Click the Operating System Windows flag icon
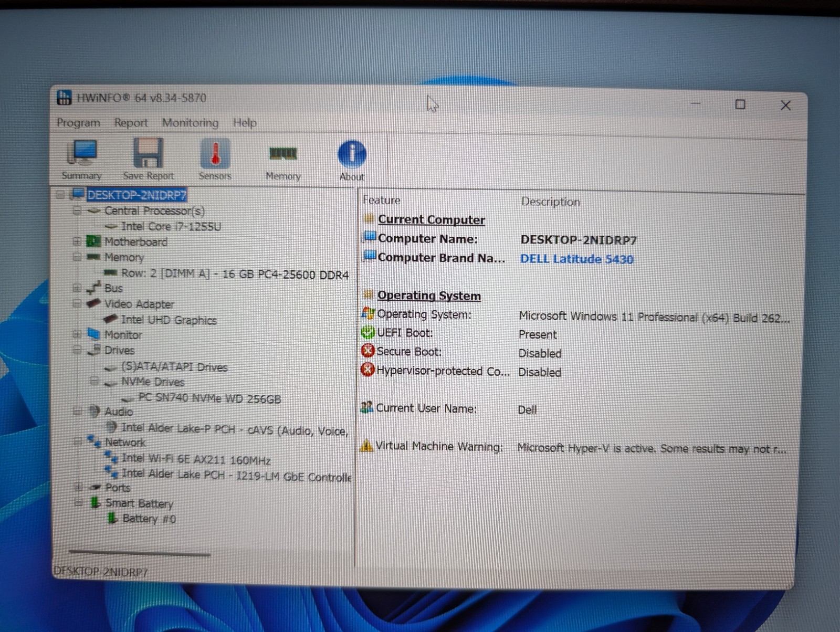840x632 pixels. pyautogui.click(x=368, y=313)
